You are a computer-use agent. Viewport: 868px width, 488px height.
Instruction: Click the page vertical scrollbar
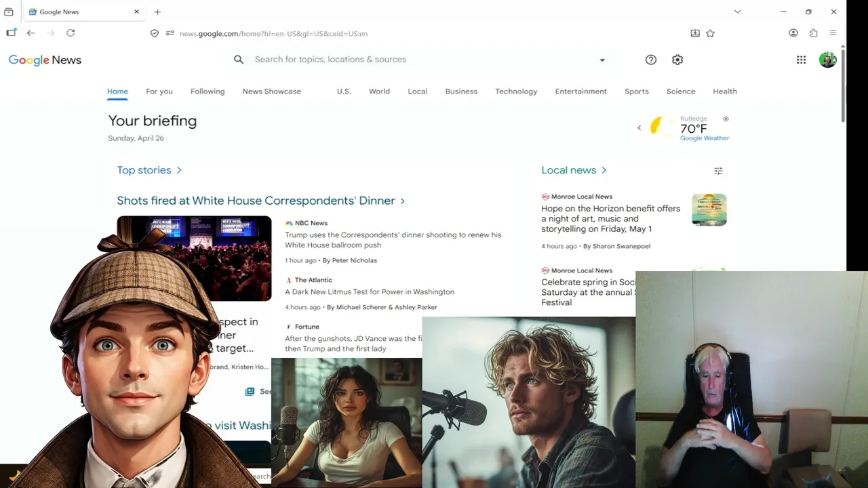843,85
